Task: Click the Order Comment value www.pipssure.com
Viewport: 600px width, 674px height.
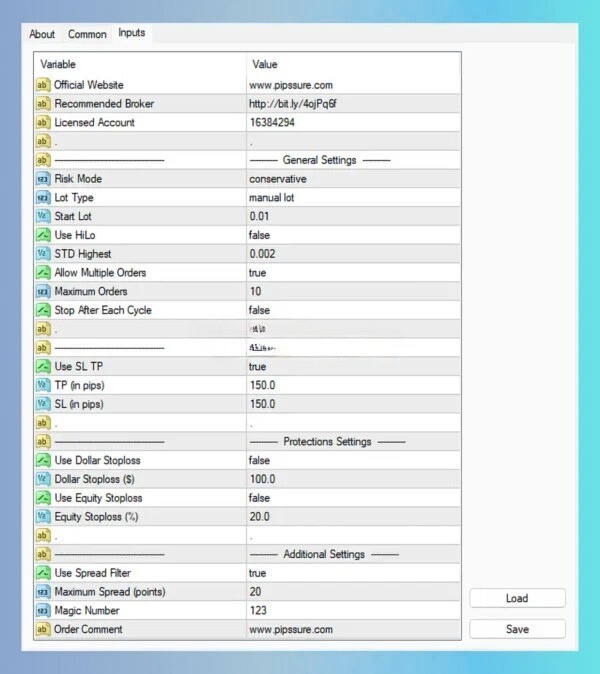Action: tap(291, 629)
